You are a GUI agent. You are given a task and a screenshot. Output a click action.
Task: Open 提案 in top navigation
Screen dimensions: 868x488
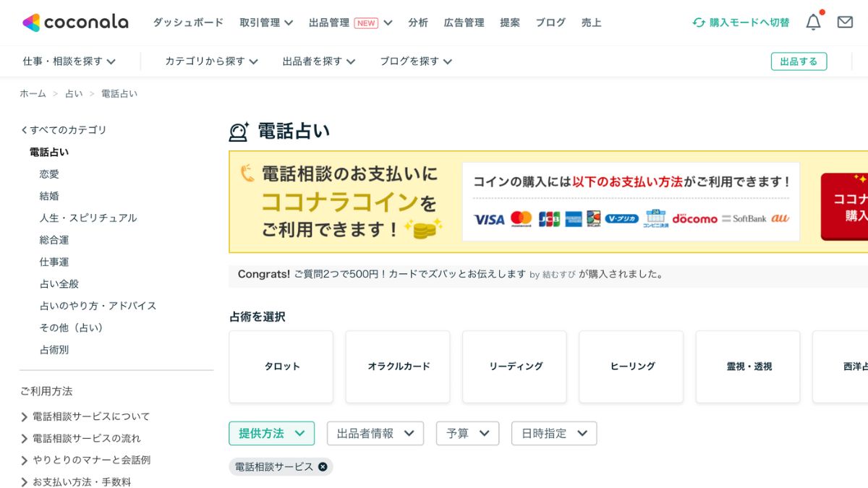pyautogui.click(x=510, y=22)
